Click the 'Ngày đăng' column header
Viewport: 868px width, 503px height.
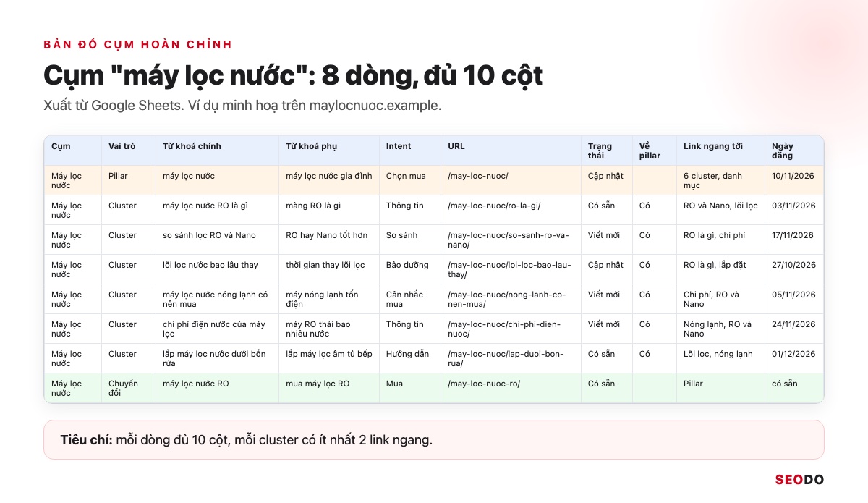[x=794, y=151]
